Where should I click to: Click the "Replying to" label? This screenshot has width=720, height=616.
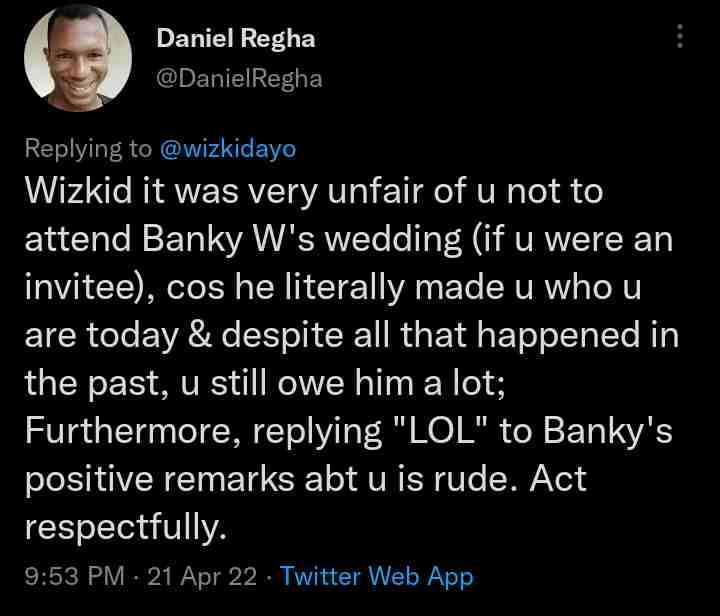(87, 148)
